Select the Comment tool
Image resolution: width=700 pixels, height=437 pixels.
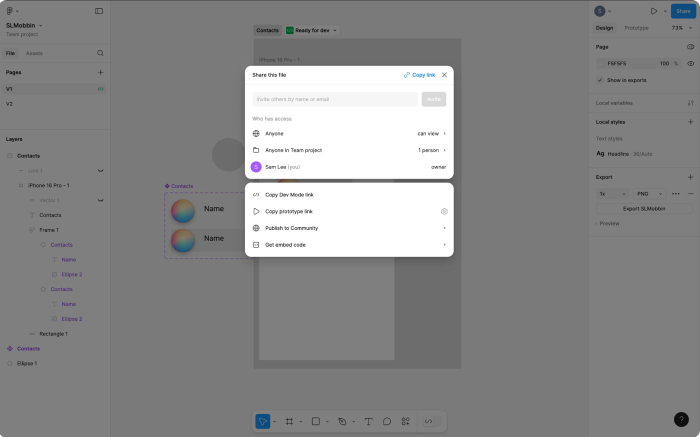tap(387, 421)
